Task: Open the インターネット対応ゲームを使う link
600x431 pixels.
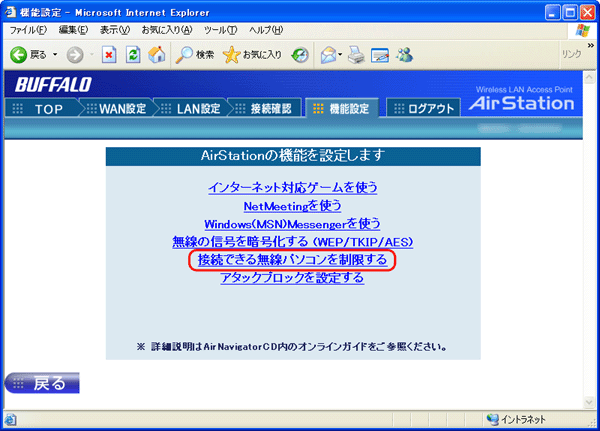Action: [293, 188]
